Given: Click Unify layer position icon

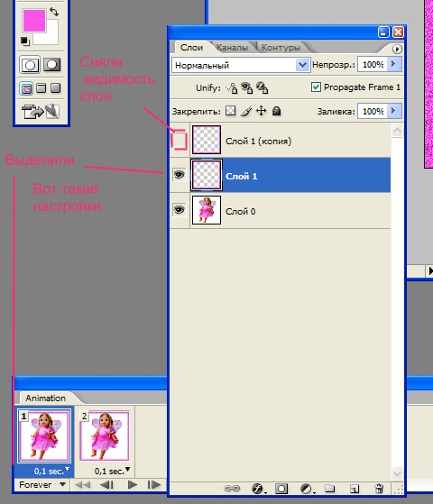Looking at the screenshot, I should (x=232, y=88).
